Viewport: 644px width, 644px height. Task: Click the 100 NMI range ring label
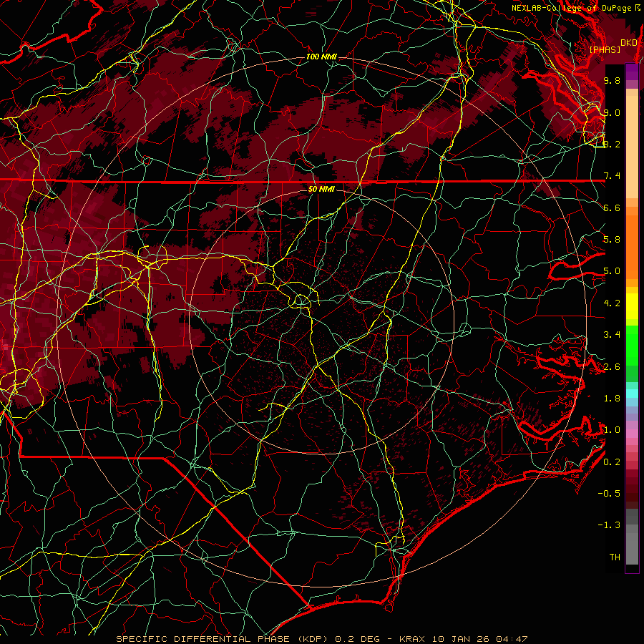pos(321,57)
